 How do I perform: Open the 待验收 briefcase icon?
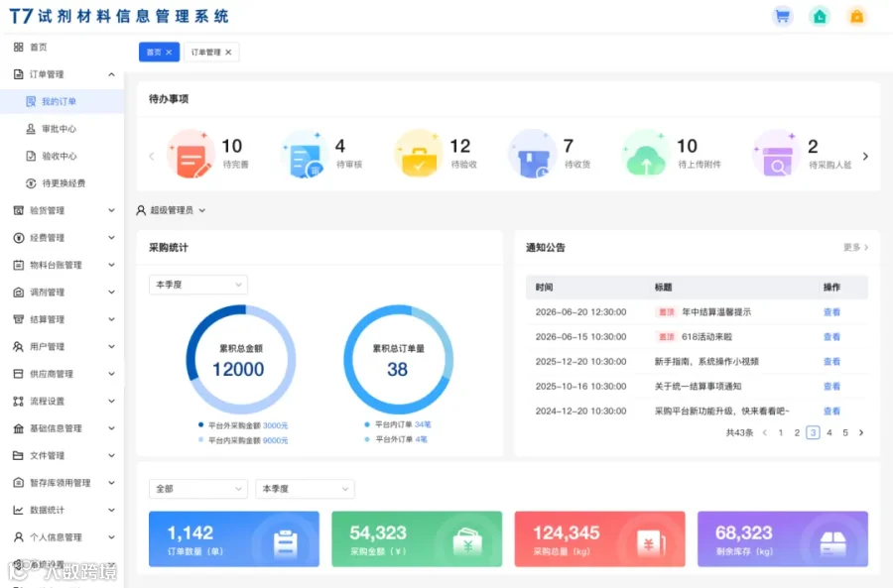(419, 155)
